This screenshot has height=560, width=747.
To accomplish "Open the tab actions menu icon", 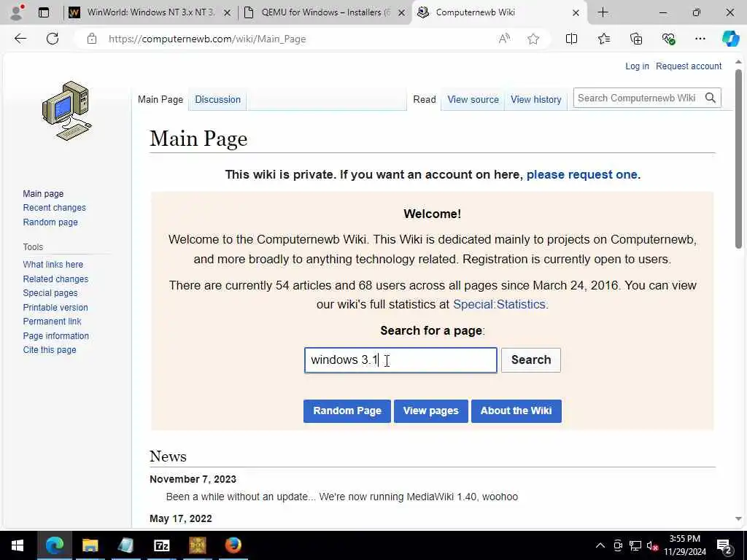I will coord(44,12).
